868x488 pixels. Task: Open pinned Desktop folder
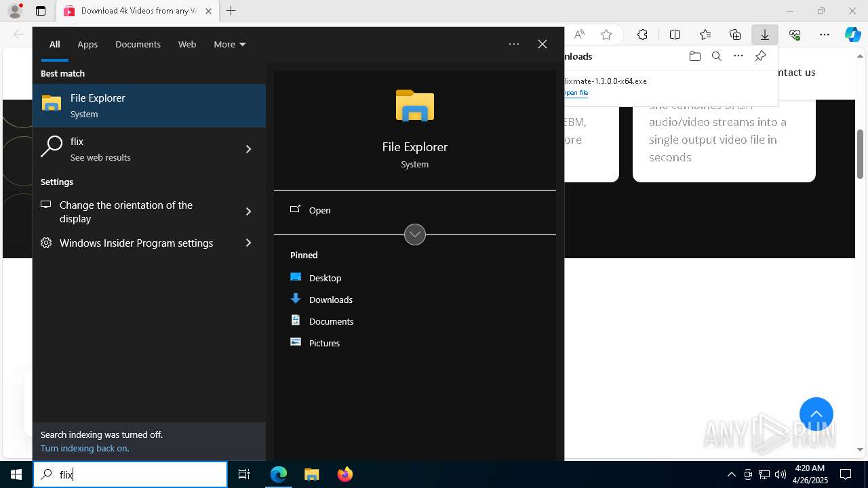325,278
